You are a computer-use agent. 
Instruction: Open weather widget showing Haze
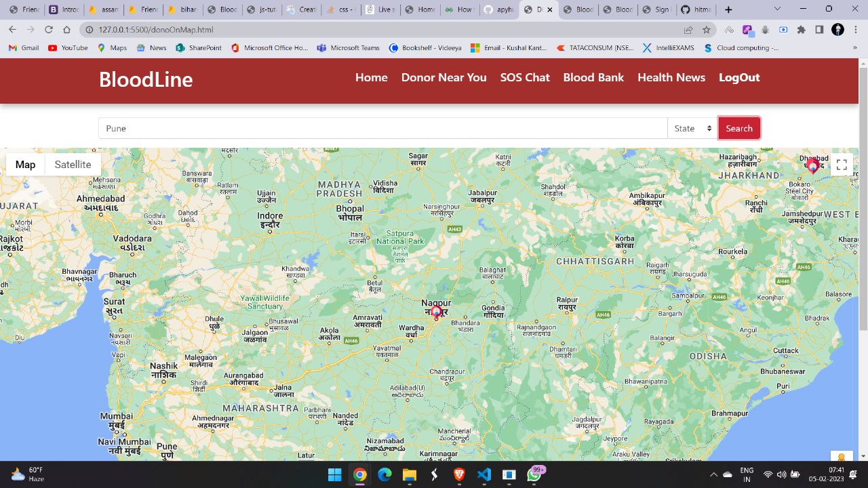(x=27, y=474)
